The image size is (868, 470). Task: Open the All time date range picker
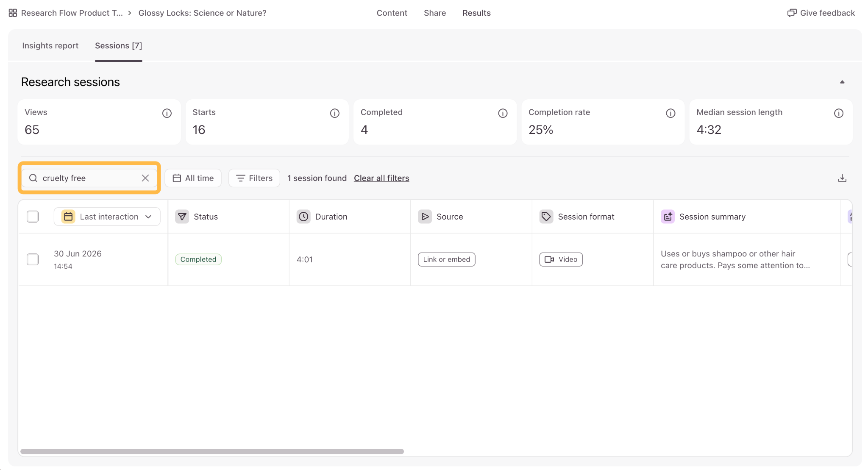click(193, 178)
